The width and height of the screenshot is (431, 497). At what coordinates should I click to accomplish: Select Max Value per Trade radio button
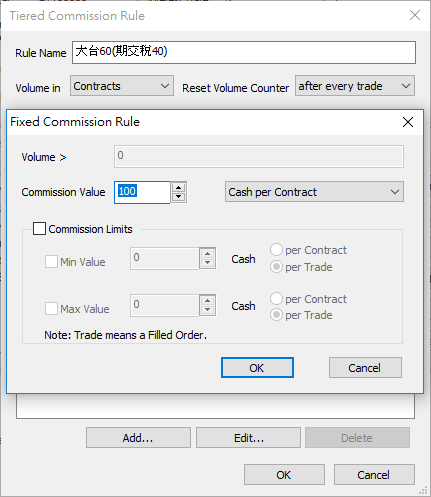276,315
